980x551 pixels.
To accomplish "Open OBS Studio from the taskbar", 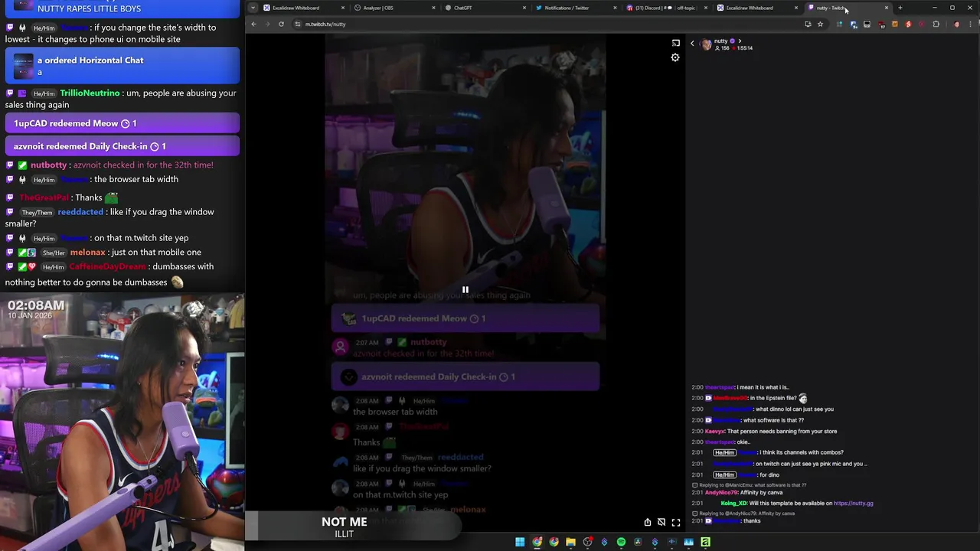I will coord(587,542).
